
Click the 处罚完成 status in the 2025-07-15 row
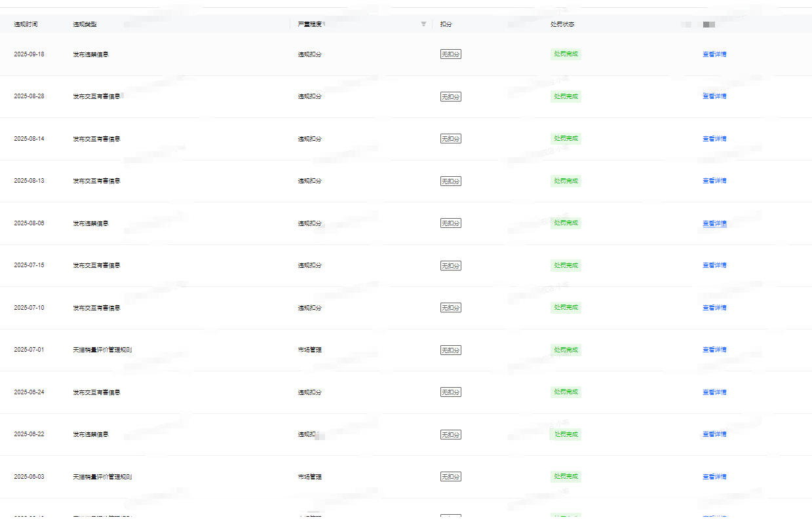click(566, 265)
